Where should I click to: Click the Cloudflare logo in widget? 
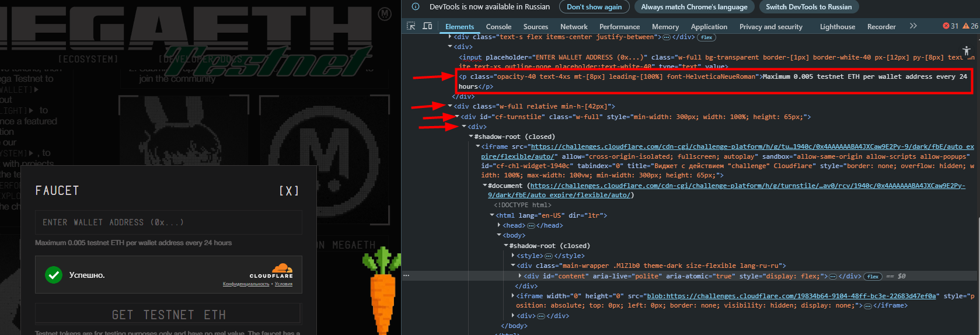click(x=271, y=271)
